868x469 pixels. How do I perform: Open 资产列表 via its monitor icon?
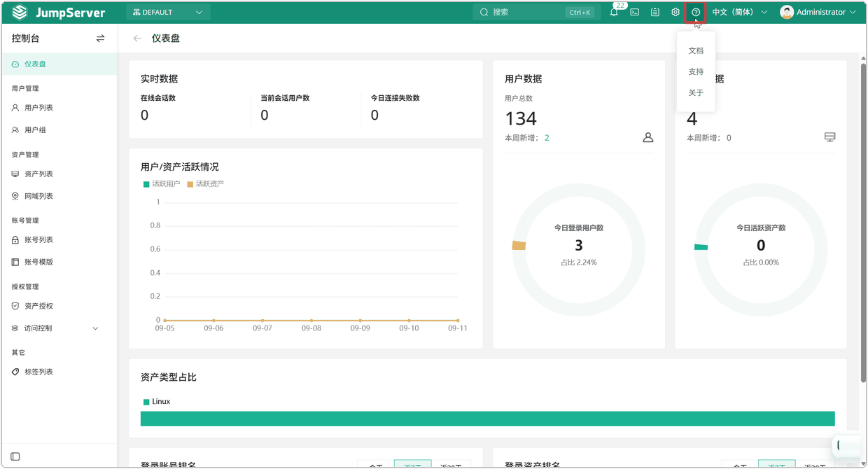15,174
